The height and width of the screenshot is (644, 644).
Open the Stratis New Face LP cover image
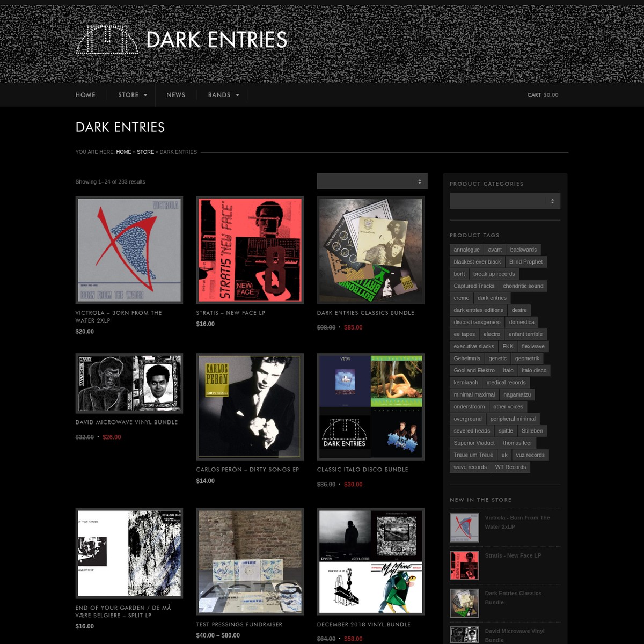tap(250, 250)
